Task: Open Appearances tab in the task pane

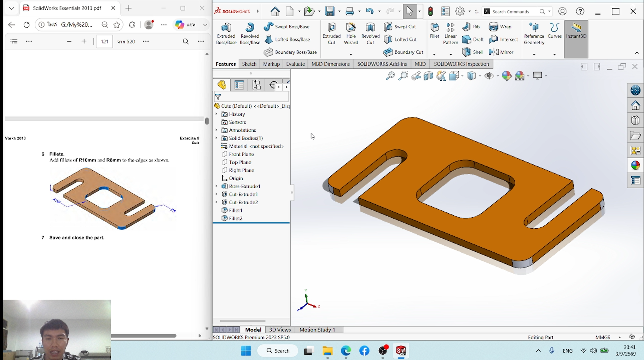Action: tap(635, 165)
